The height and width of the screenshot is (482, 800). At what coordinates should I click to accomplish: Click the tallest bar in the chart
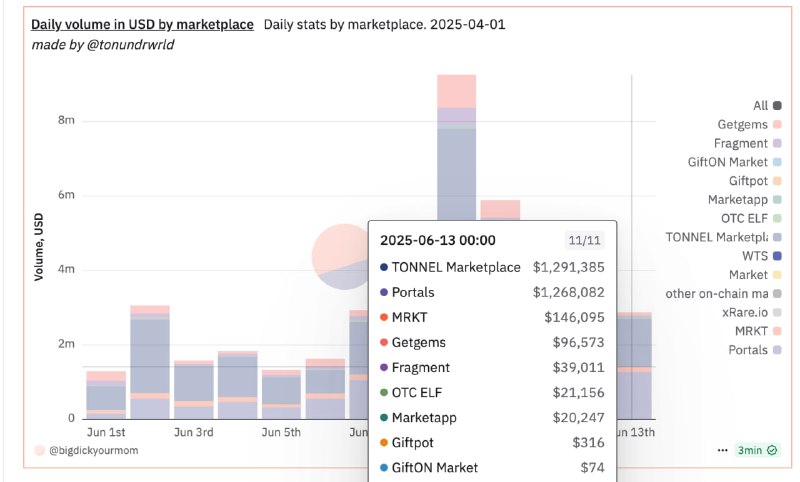[x=457, y=148]
